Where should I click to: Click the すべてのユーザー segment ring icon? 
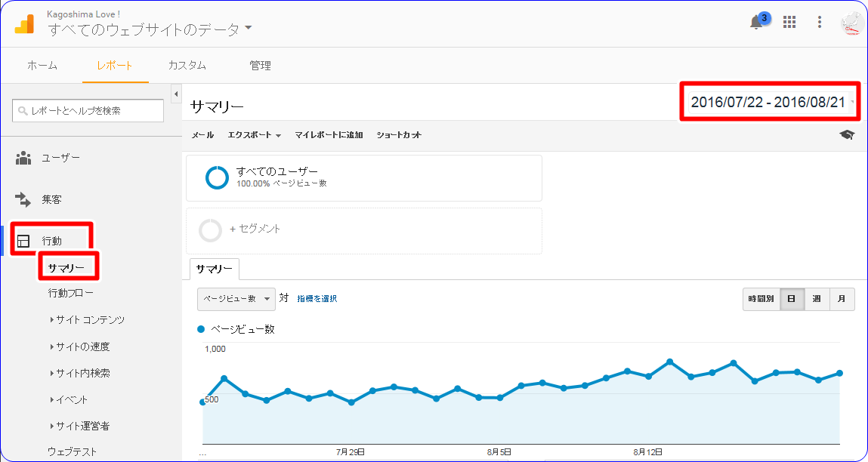[217, 177]
